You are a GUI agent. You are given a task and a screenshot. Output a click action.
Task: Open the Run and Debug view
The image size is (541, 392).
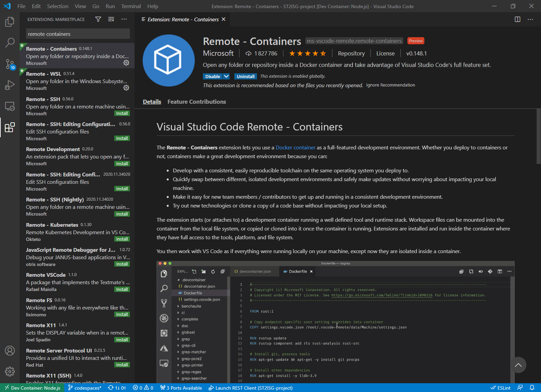coord(10,85)
